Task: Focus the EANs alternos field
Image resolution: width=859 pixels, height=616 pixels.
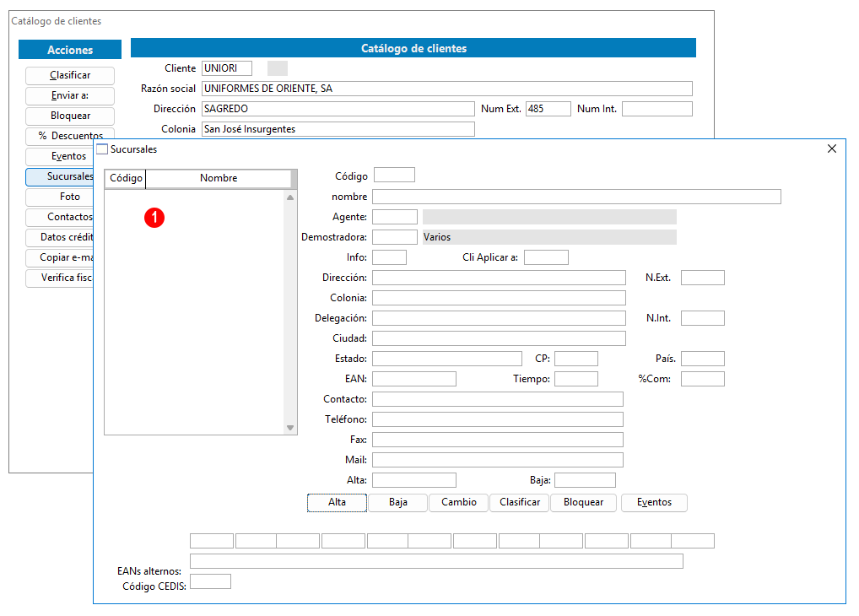Action: tap(436, 561)
